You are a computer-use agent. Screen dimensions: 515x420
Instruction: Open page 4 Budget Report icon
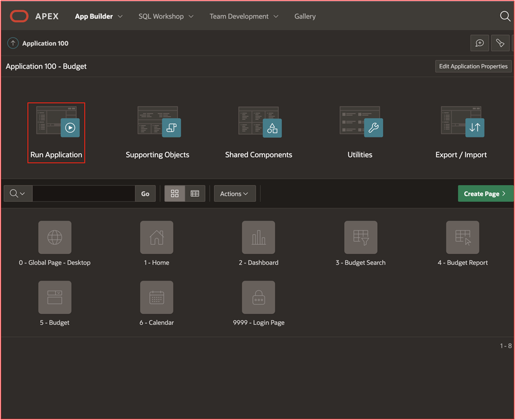[x=462, y=237]
